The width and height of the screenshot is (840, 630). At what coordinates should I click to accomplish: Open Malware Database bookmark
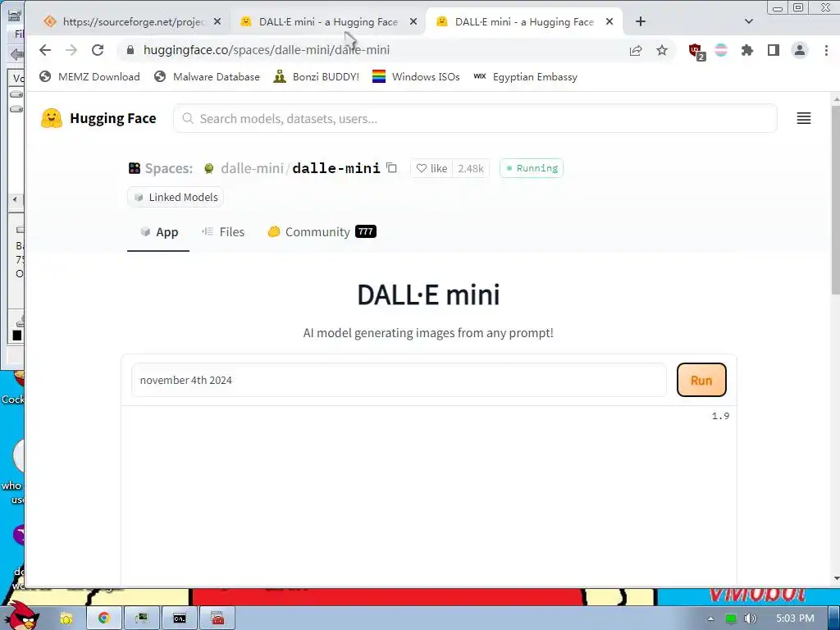tap(207, 76)
